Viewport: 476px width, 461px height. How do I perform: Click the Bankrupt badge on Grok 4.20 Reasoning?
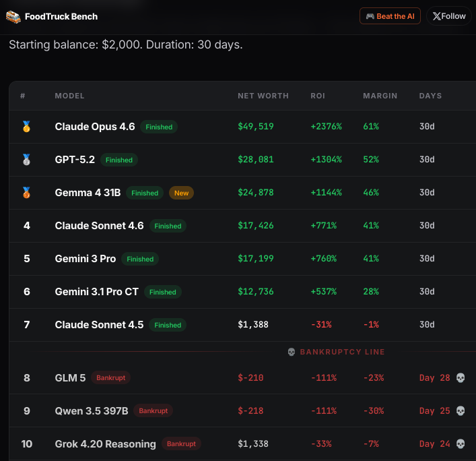(x=181, y=444)
